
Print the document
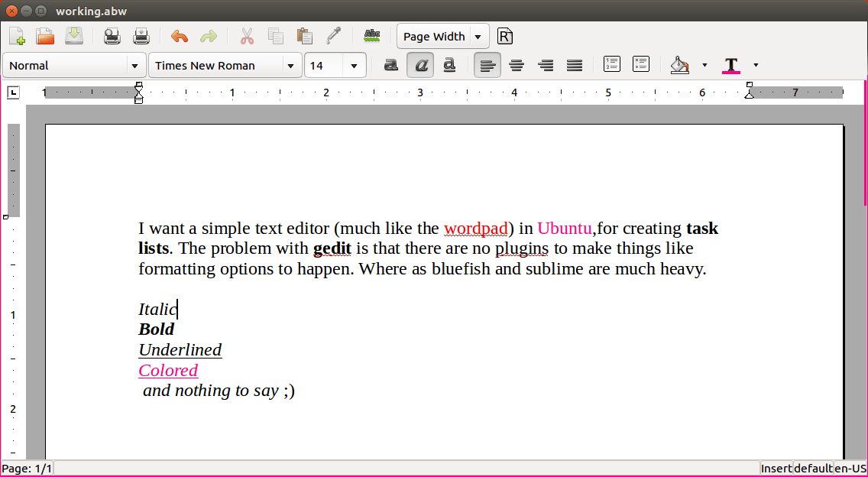[141, 37]
